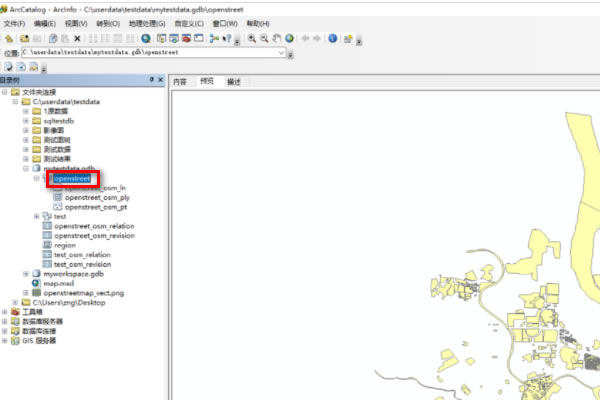This screenshot has width=600, height=400.
Task: Open the red ArcToolbox window icon
Action: [186, 38]
